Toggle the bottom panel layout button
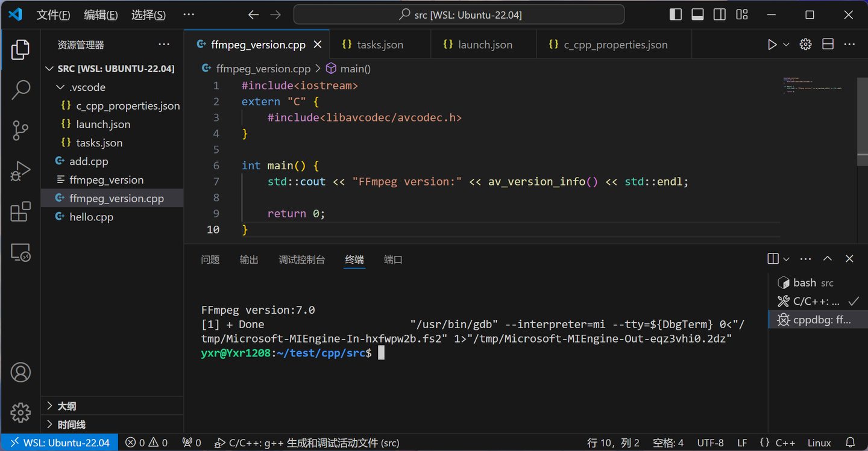 (697, 15)
